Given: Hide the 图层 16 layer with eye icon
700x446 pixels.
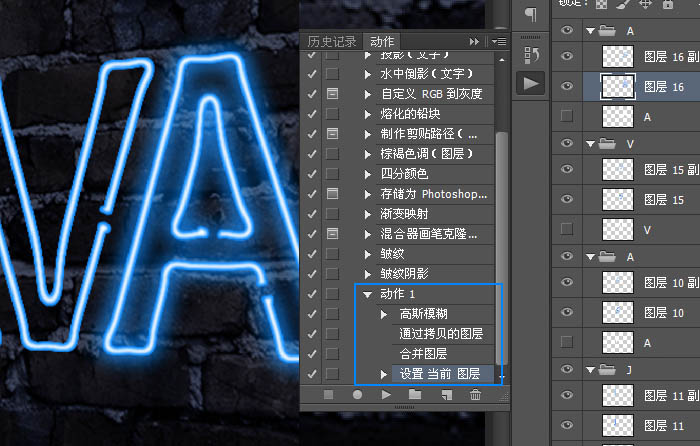Looking at the screenshot, I should pos(567,87).
